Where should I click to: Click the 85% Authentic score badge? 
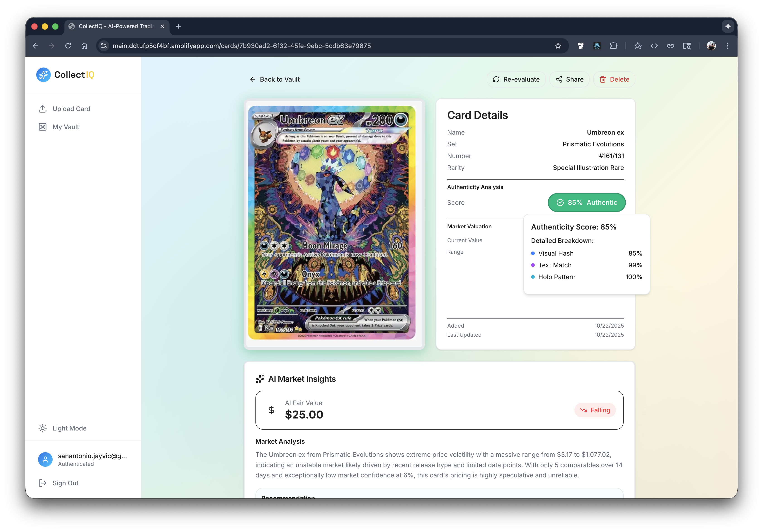[x=587, y=203]
